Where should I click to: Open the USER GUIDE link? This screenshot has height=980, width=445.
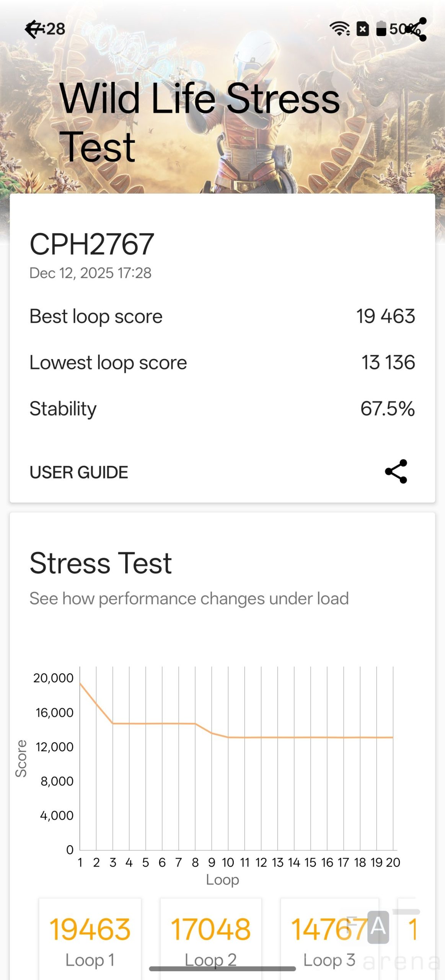click(79, 472)
